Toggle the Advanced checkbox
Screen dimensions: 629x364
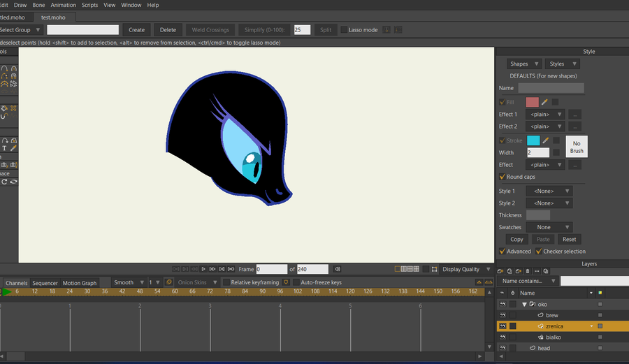point(503,252)
